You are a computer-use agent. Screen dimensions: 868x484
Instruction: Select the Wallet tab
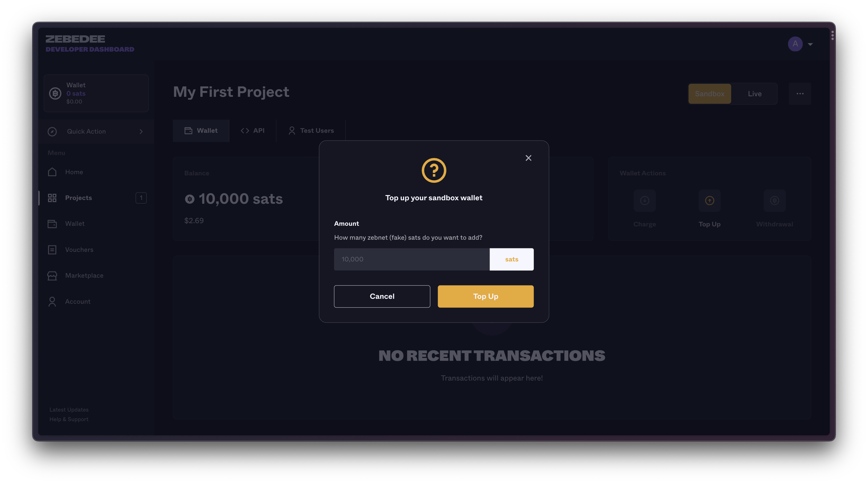(x=201, y=130)
